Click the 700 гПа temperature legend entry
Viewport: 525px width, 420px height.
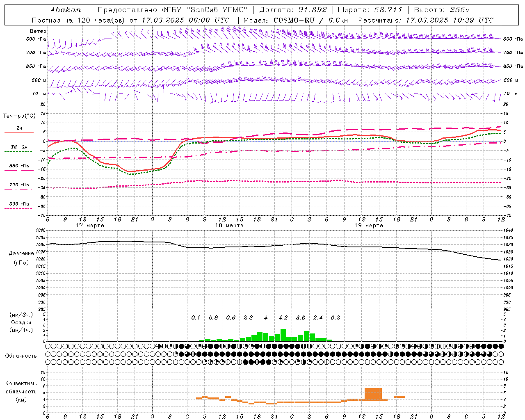point(19,185)
